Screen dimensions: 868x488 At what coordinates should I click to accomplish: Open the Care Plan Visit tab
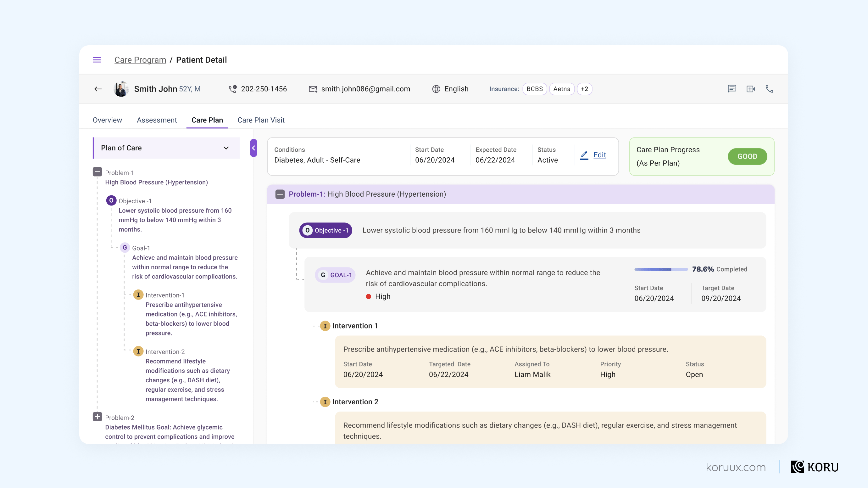(261, 120)
